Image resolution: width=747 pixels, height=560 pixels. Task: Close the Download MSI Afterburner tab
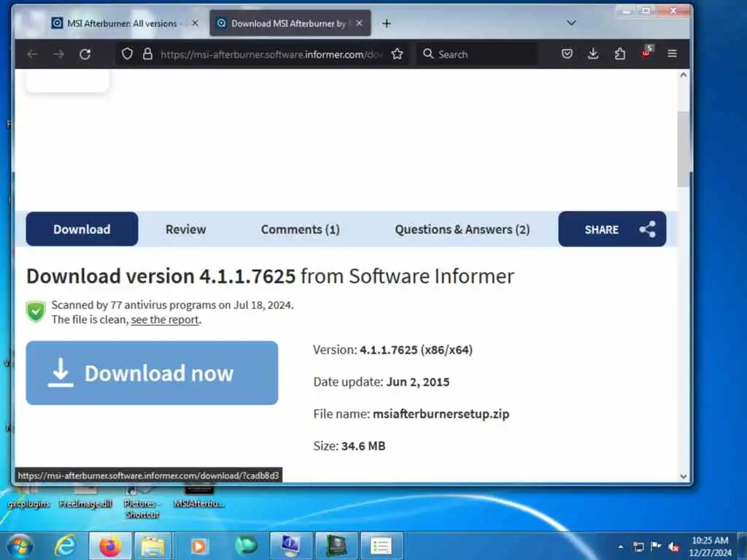point(359,23)
